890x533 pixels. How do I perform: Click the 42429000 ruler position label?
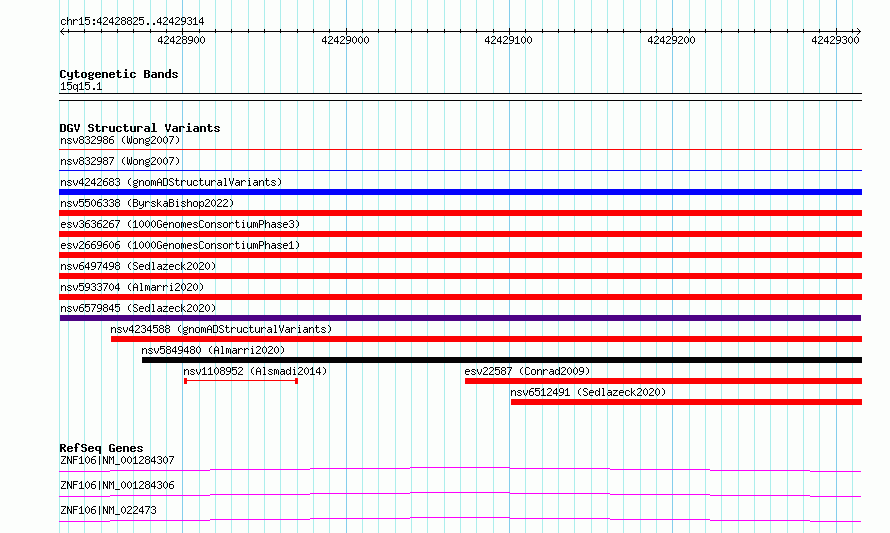point(345,40)
